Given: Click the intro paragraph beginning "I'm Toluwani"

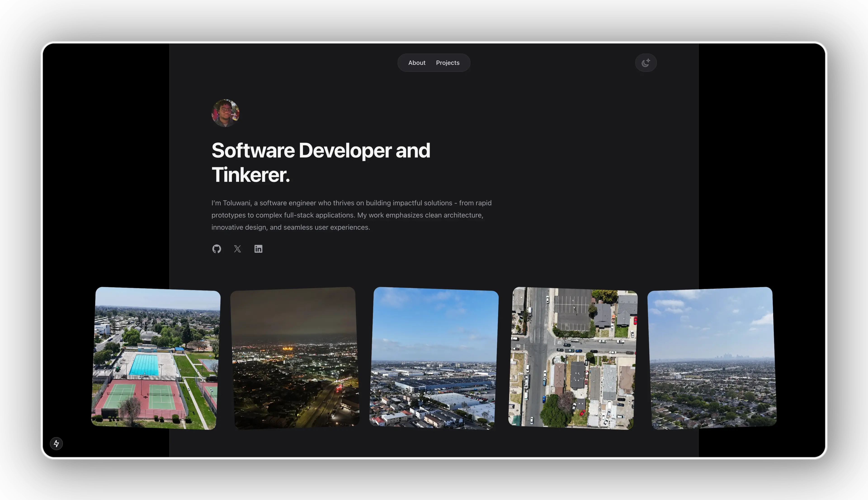Looking at the screenshot, I should tap(351, 215).
